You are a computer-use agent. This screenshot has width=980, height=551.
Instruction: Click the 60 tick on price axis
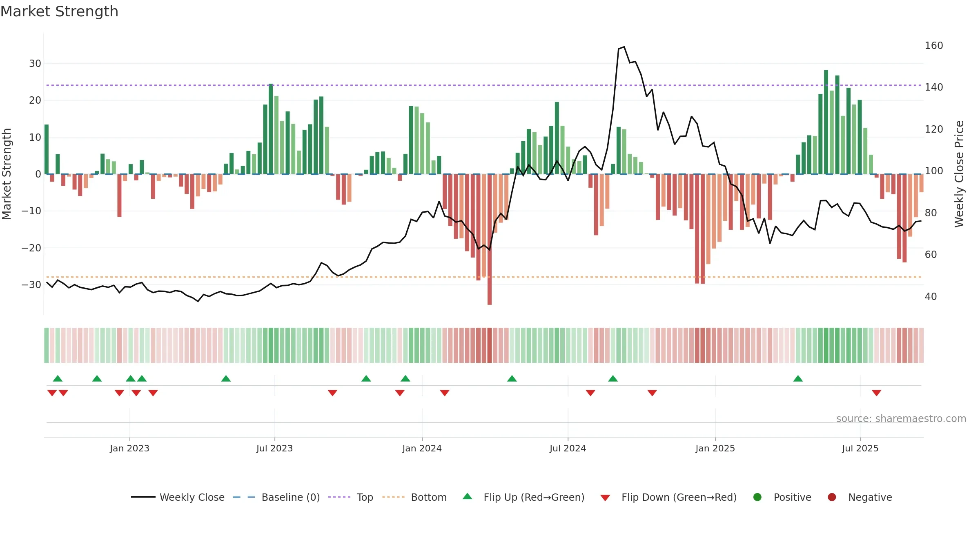pos(931,254)
